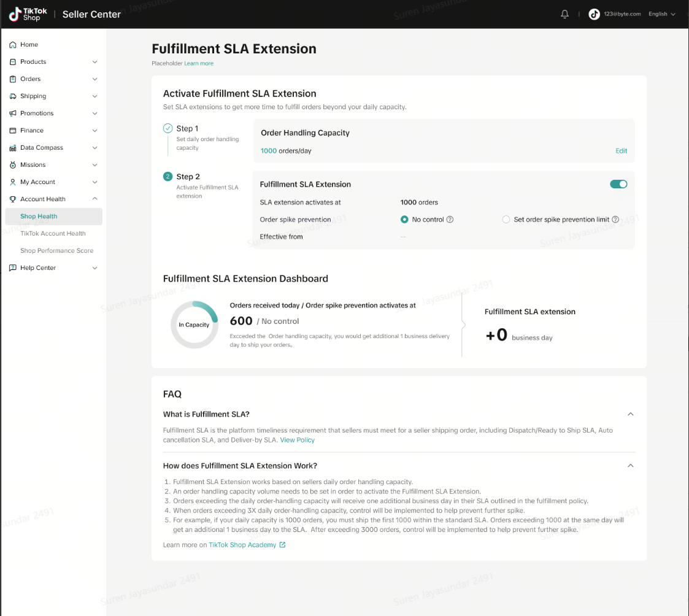Open TikTok Account Health submenu item
This screenshot has height=616, width=689.
click(x=53, y=234)
